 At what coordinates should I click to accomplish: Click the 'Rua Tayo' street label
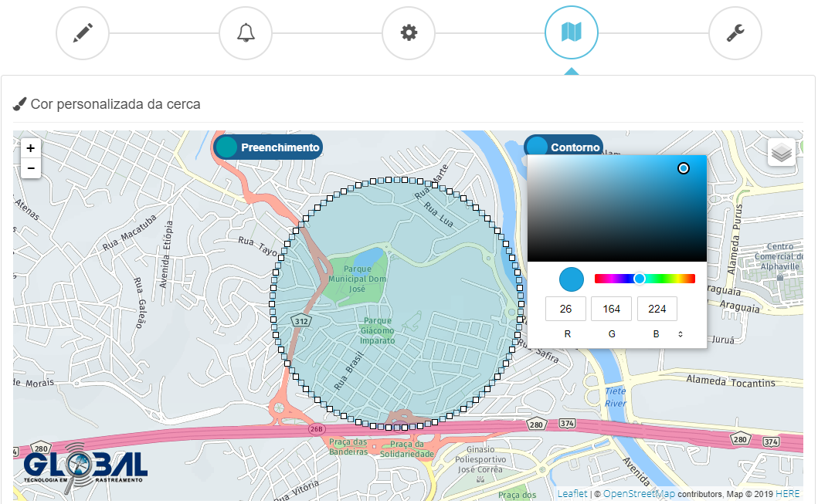(x=258, y=245)
